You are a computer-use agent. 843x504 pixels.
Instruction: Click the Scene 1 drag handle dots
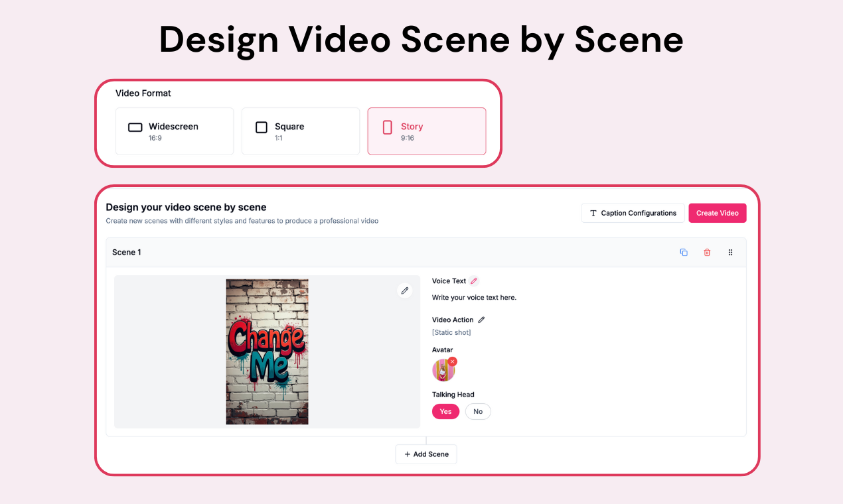point(730,253)
